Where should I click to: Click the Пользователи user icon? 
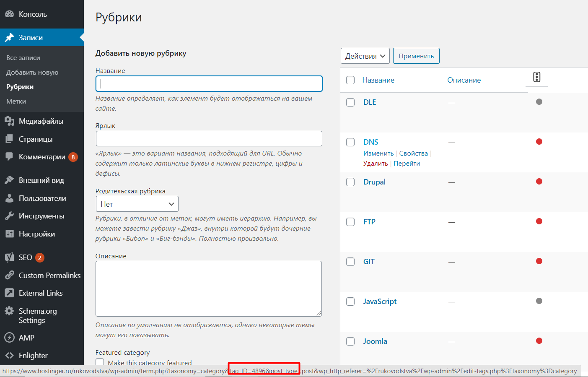point(9,198)
